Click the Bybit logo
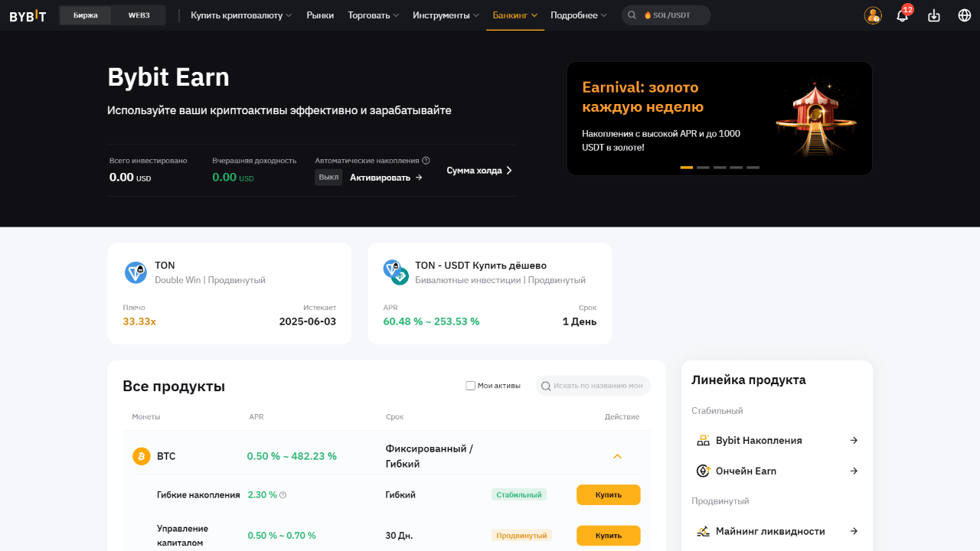This screenshot has width=980, height=551. coord(28,15)
